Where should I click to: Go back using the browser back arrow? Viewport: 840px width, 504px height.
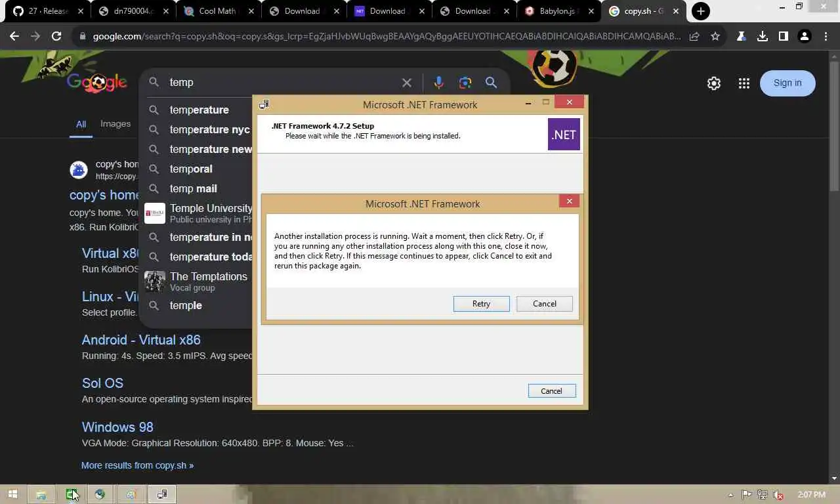coord(14,37)
